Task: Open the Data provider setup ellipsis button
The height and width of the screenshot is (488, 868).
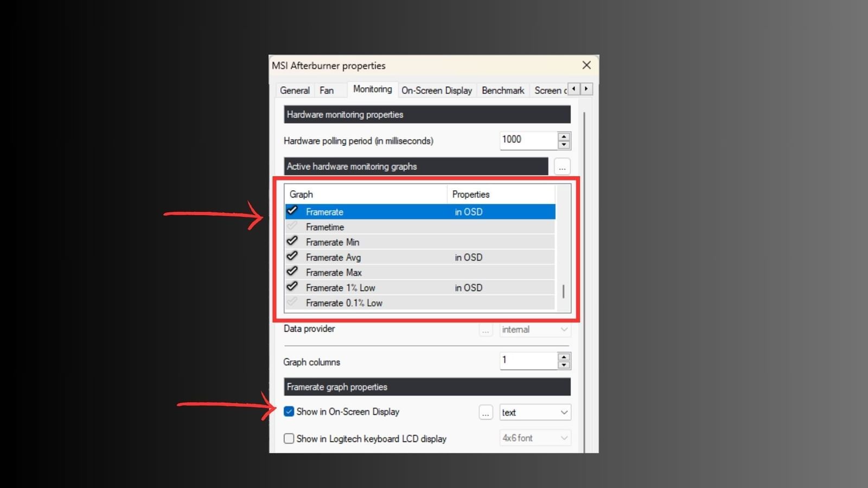Action: tap(486, 329)
